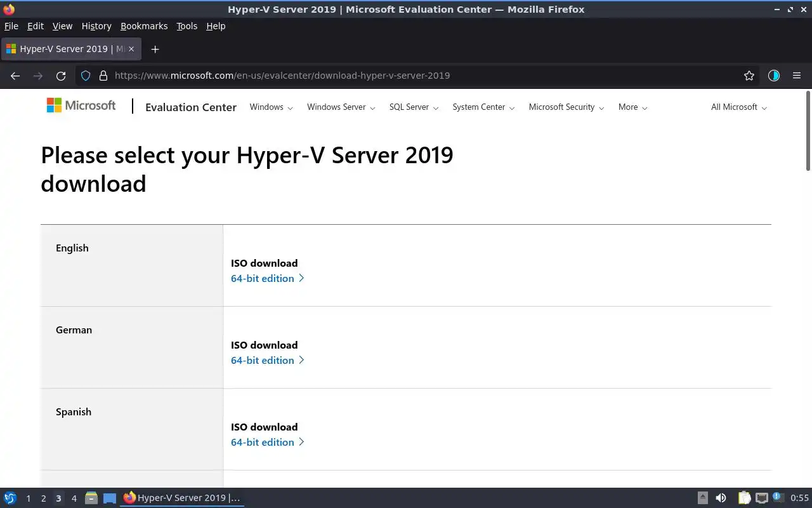Viewport: 812px width, 508px height.
Task: Open the Evaluation Center home link
Action: pyautogui.click(x=191, y=107)
